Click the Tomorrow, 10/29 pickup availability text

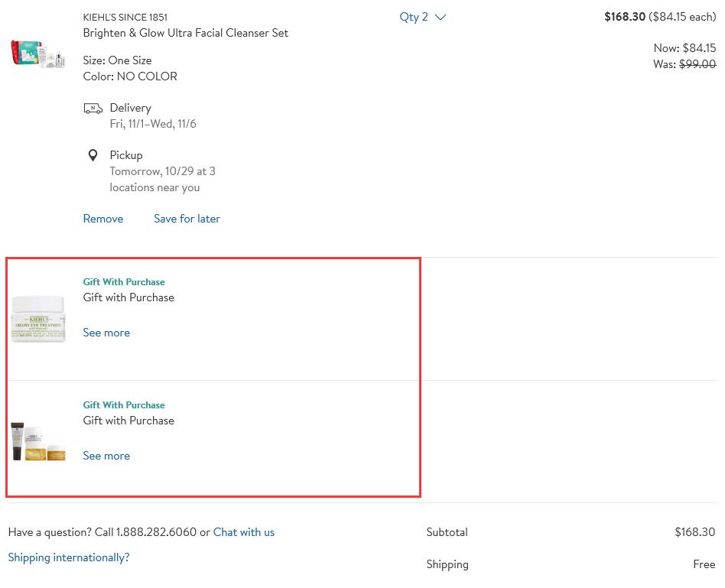[162, 180]
